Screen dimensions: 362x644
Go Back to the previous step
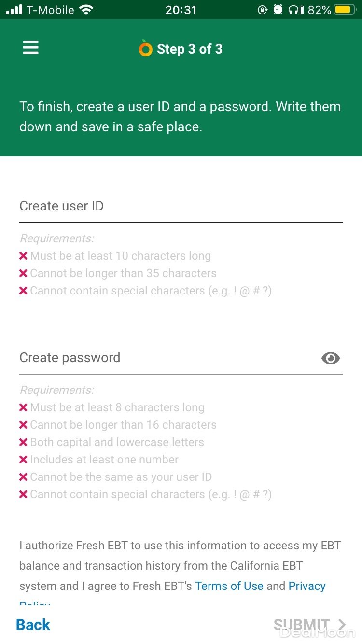33,625
